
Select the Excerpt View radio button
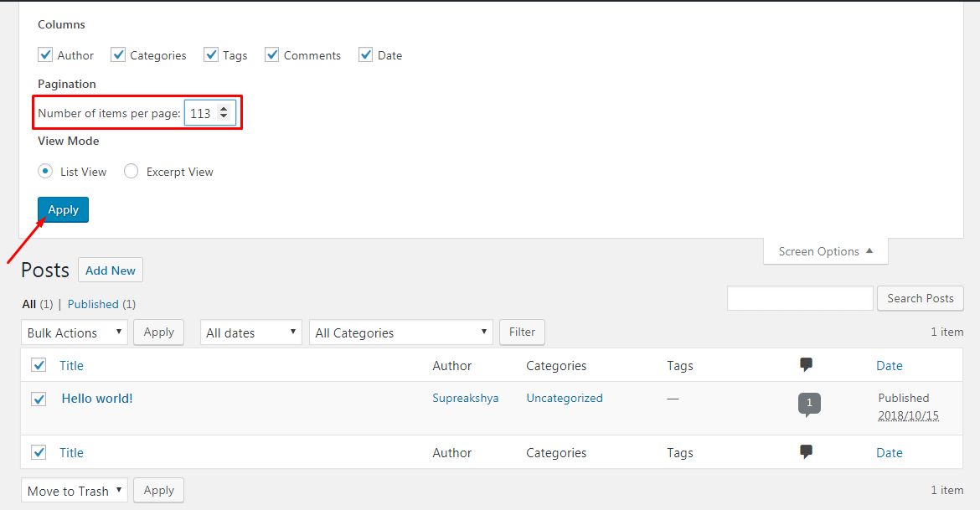(x=131, y=171)
